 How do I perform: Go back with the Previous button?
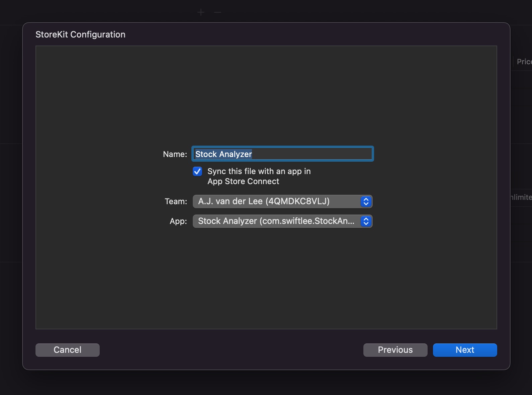(395, 350)
